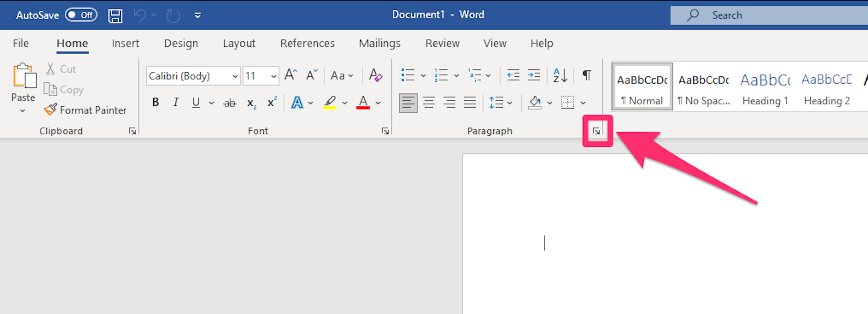Open the Font dialog launcher
This screenshot has width=868, height=314.
coord(385,131)
